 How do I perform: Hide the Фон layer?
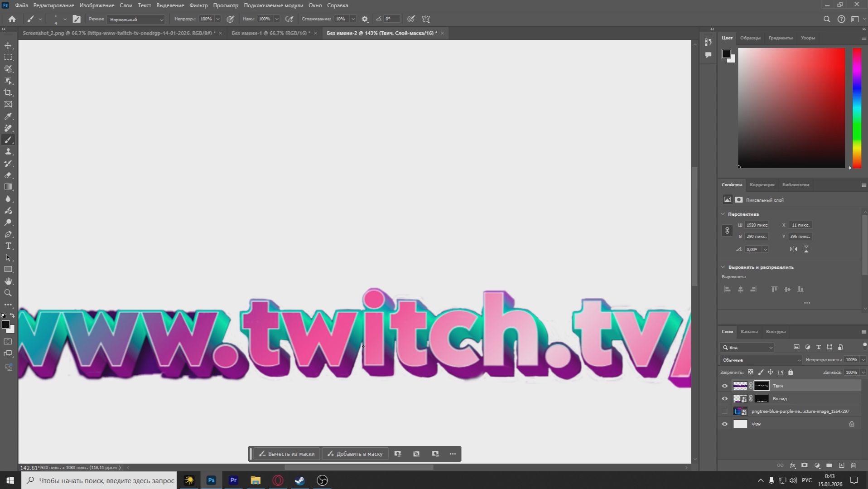click(725, 424)
